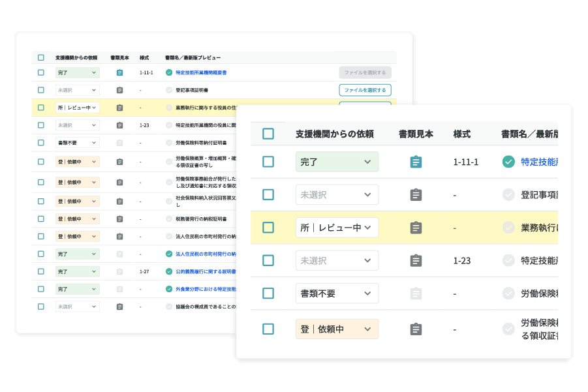
Task: Expand the enlarged 所|レビュー中 dropdown
Action: click(x=337, y=228)
